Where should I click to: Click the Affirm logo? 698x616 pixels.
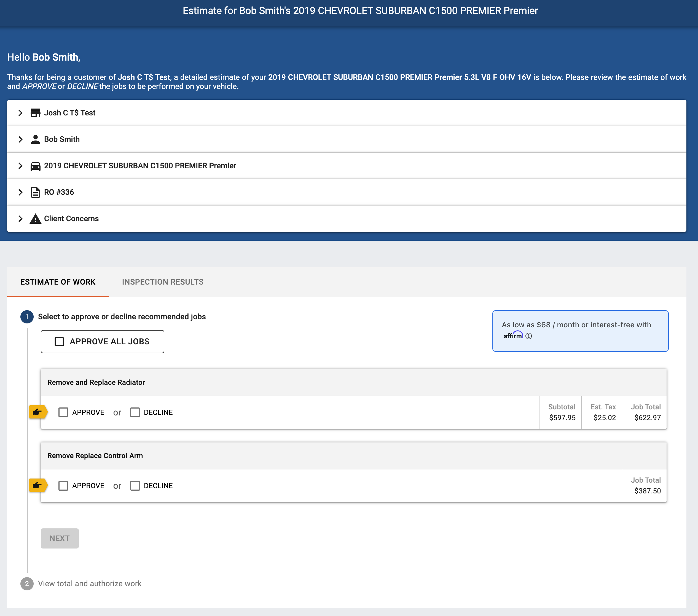click(513, 336)
